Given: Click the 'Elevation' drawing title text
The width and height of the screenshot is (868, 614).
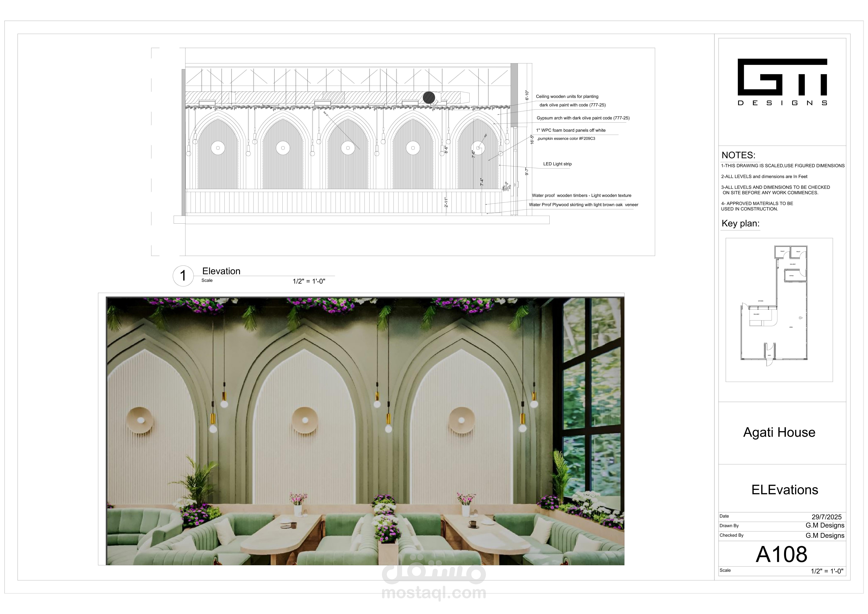Looking at the screenshot, I should click(221, 271).
